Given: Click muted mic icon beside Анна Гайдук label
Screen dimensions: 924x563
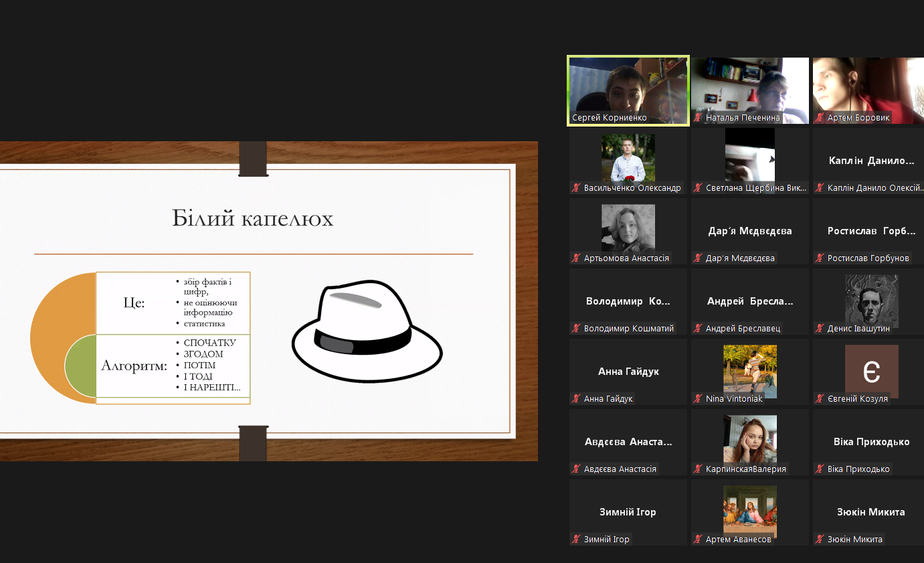Looking at the screenshot, I should coord(576,399).
